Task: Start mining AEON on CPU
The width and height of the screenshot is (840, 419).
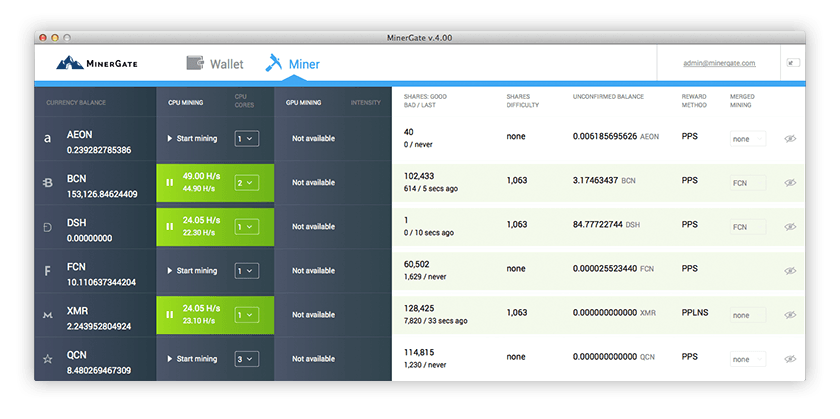Action: [192, 139]
